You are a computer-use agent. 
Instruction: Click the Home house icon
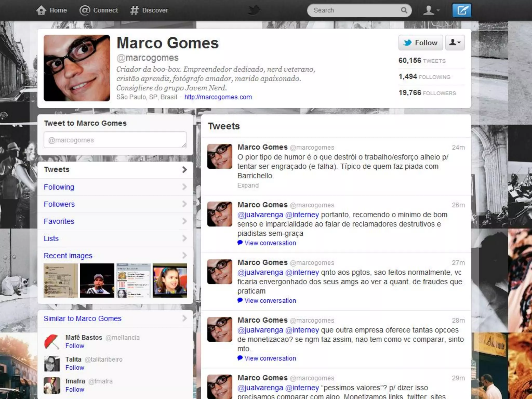pos(41,10)
